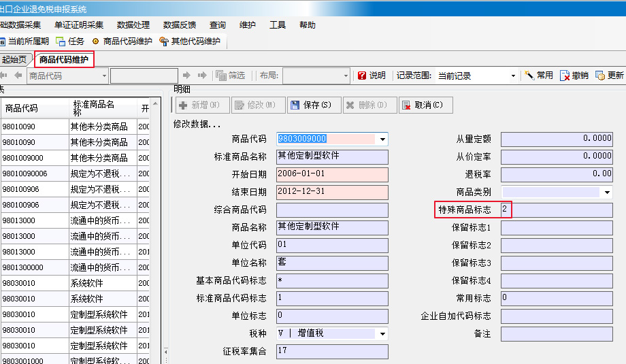Viewport: 626px width, 364px height.
Task: Click the 修改(M) button
Action: click(259, 105)
